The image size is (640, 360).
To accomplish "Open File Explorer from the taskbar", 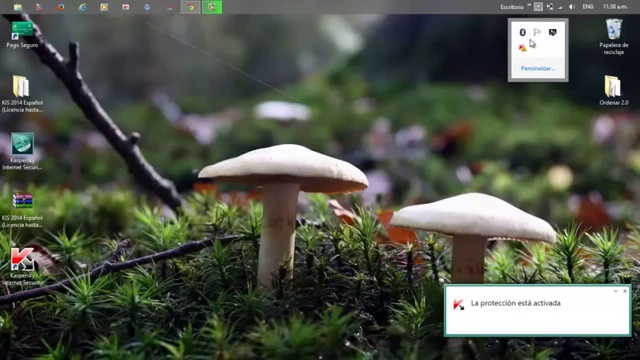I will tap(18, 7).
